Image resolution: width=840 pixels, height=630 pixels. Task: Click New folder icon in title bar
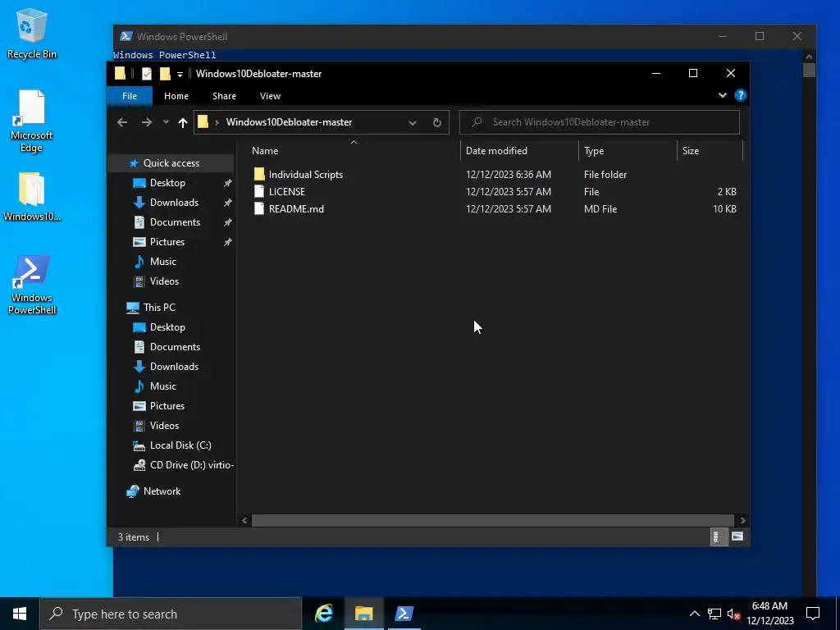pos(165,73)
